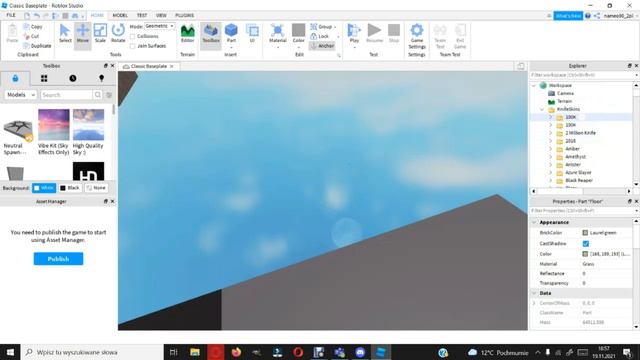Insert a new Part
Screen dimensions: 640x360
point(231,33)
